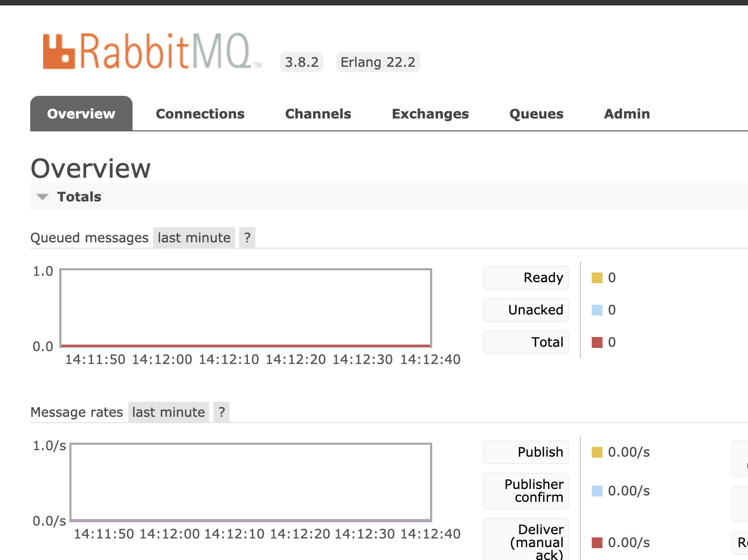This screenshot has width=748, height=560.
Task: Select the Publisher confirm button
Action: (525, 491)
